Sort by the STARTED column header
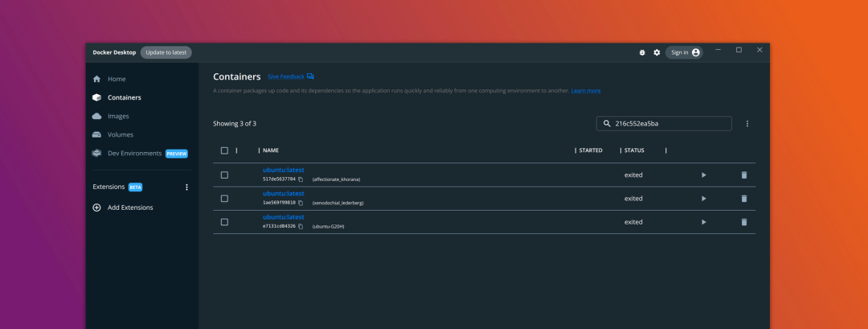Screen dimensions: 868x329 tap(591, 150)
